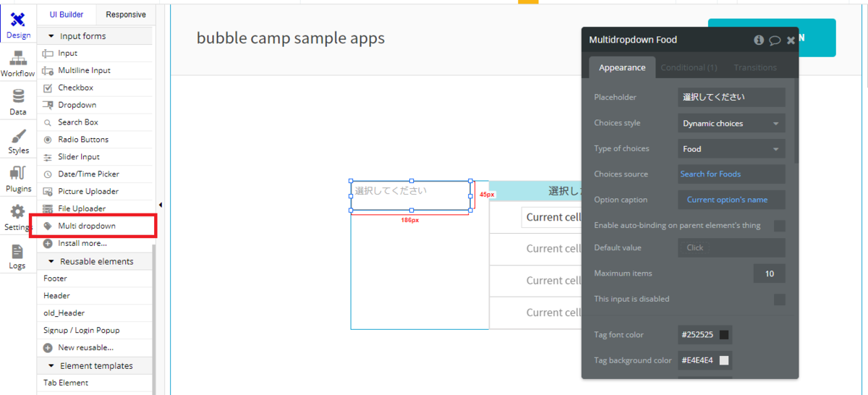Select the multidropdown element on canvas

click(411, 195)
